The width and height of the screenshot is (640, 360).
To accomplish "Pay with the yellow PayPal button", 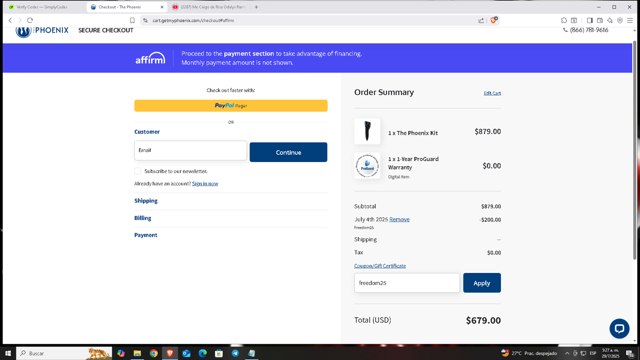I will 231,106.
